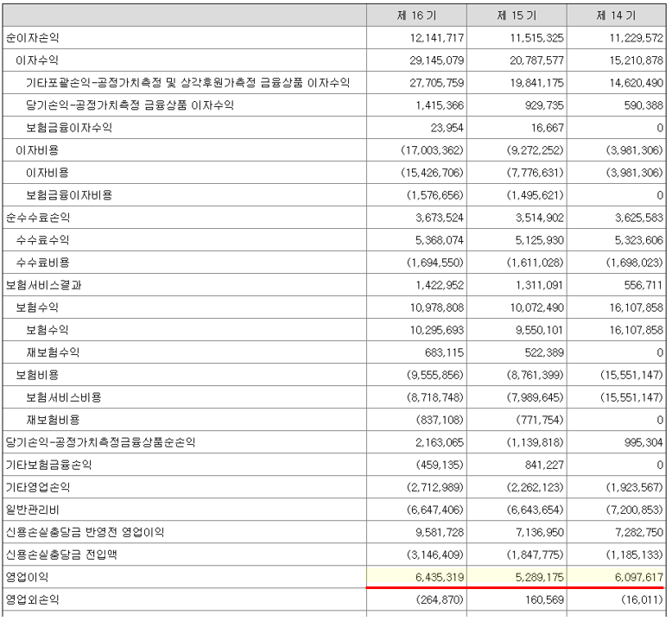The width and height of the screenshot is (672, 621).
Task: Click the 제 16 기 column header
Action: (x=416, y=16)
